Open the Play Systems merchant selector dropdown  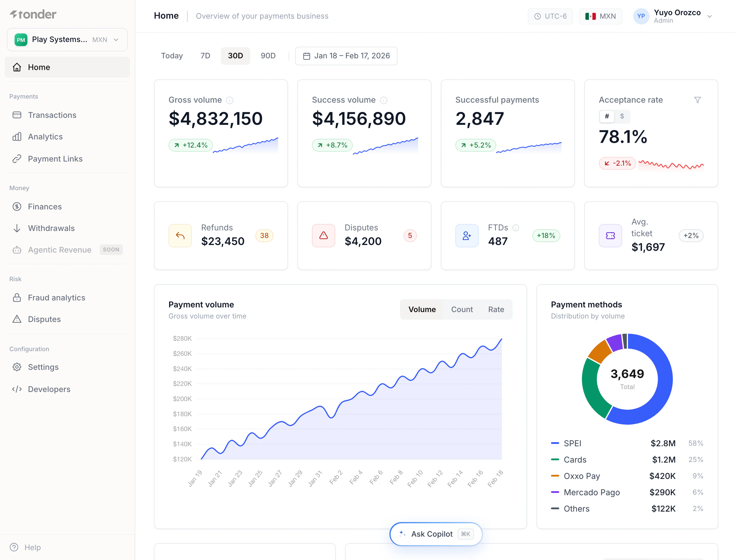click(67, 40)
